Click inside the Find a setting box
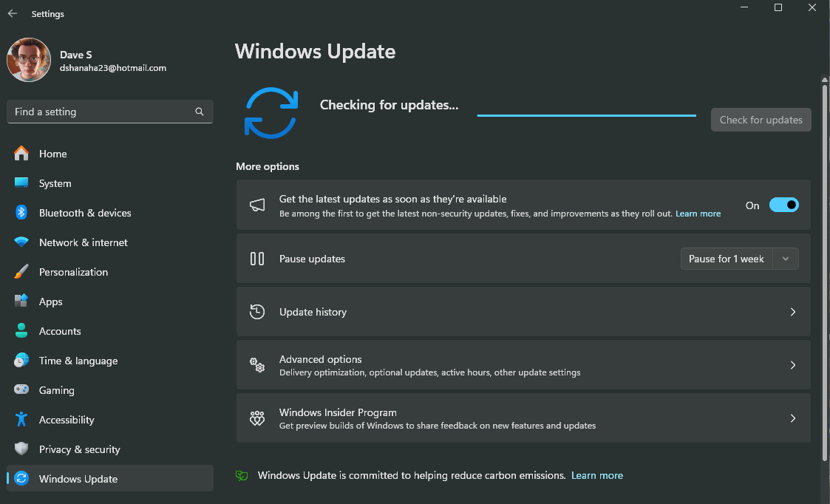Viewport: 830px width, 504px height. pos(103,111)
